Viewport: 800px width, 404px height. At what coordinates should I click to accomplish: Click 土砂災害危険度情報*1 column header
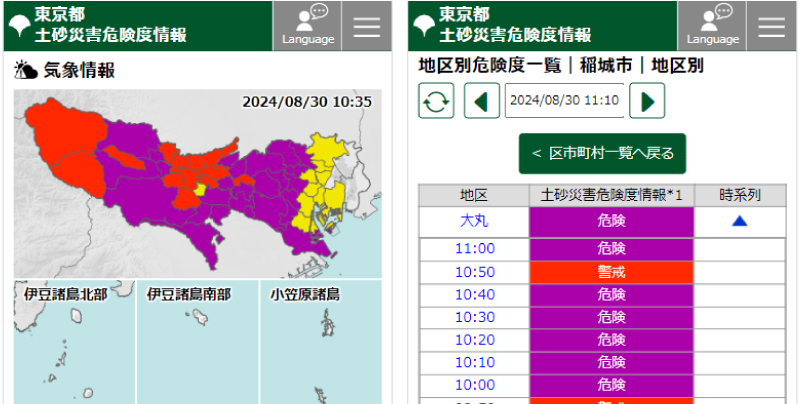click(611, 195)
